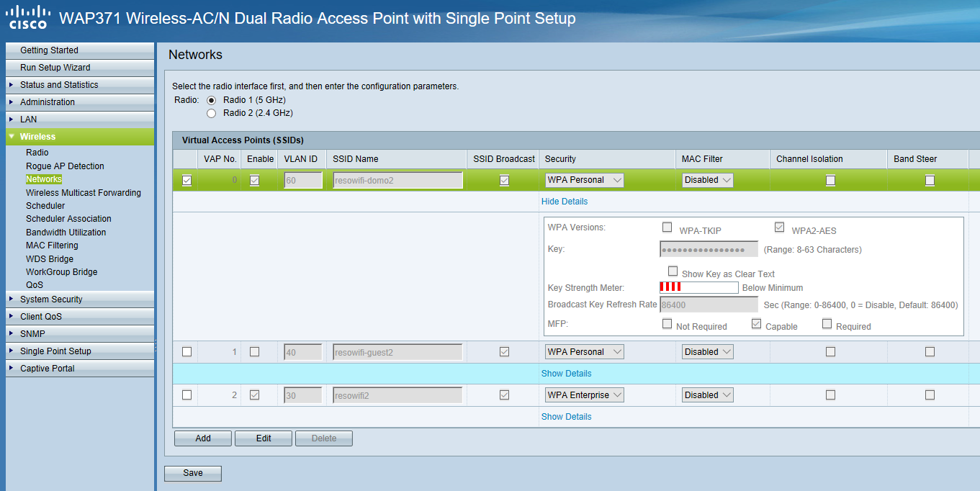
Task: Expand the Captive Portal section
Action: [80, 369]
